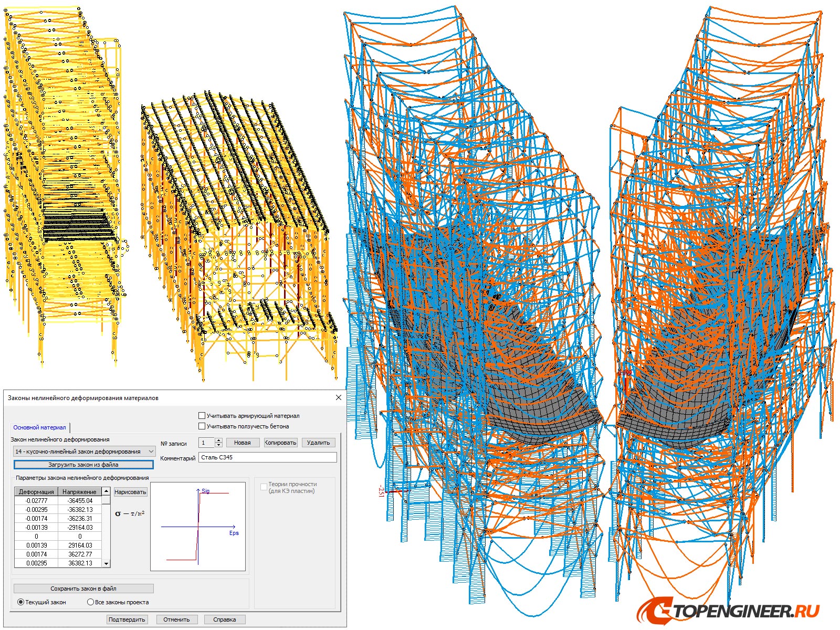Delete record with 'Удалить' button

click(x=318, y=443)
